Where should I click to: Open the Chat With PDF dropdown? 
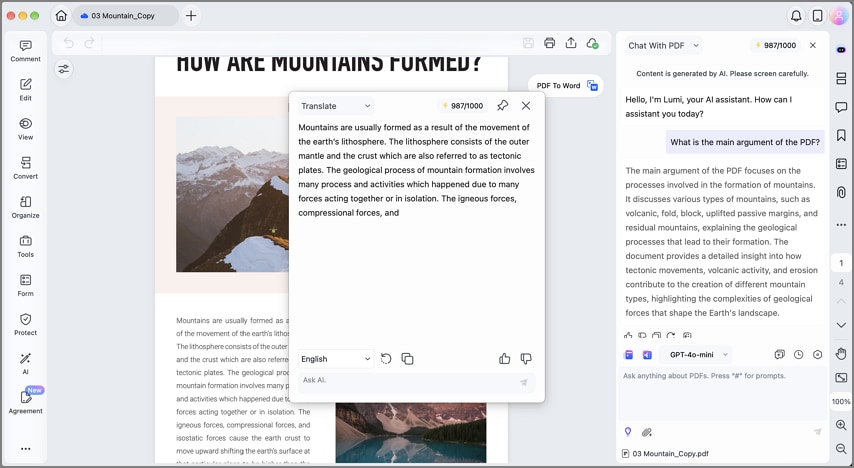[663, 46]
